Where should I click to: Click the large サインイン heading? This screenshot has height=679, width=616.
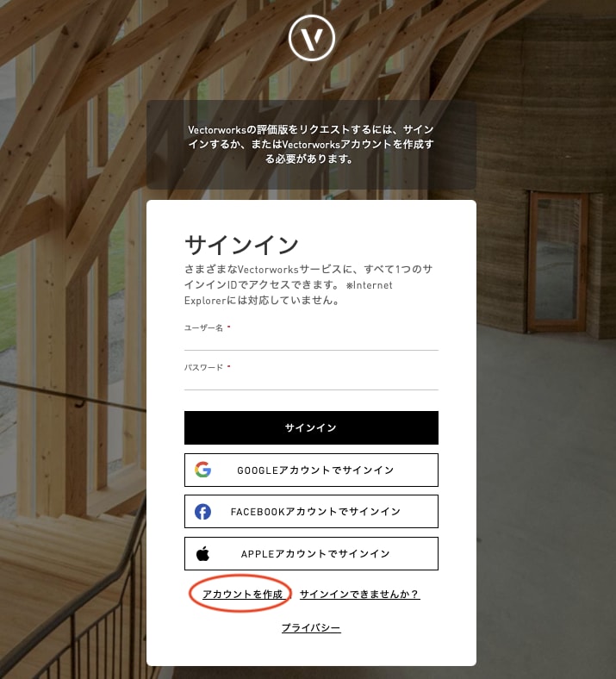(241, 245)
